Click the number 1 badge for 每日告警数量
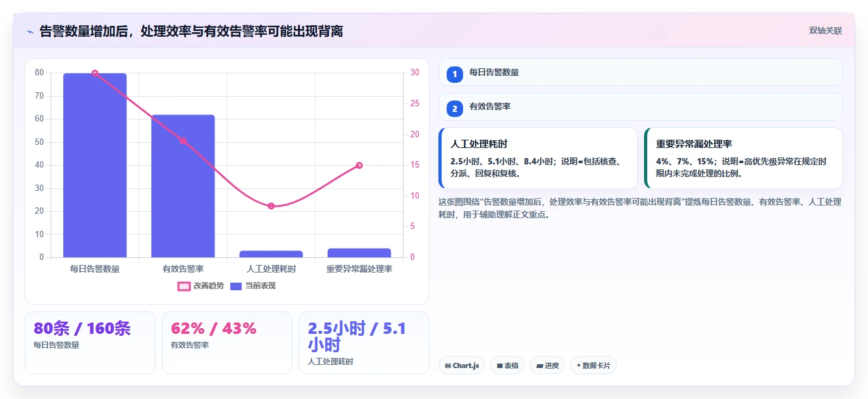This screenshot has width=868, height=399. point(454,74)
